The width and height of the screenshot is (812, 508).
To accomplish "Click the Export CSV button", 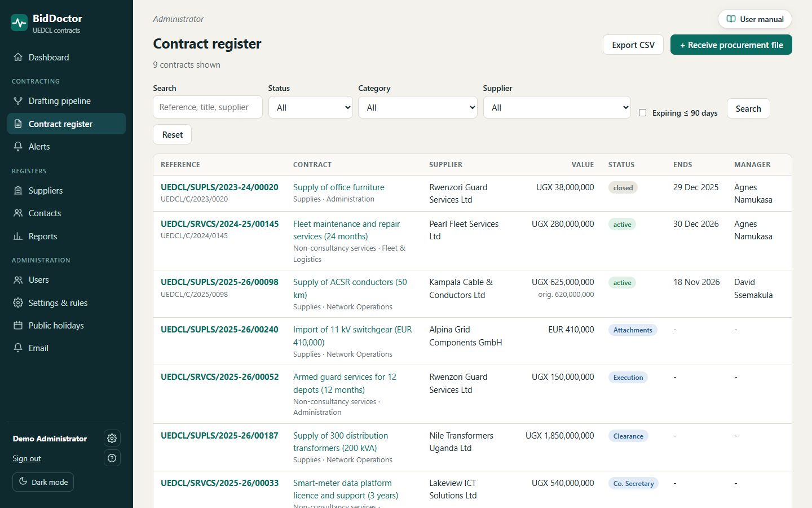I will coord(633,45).
